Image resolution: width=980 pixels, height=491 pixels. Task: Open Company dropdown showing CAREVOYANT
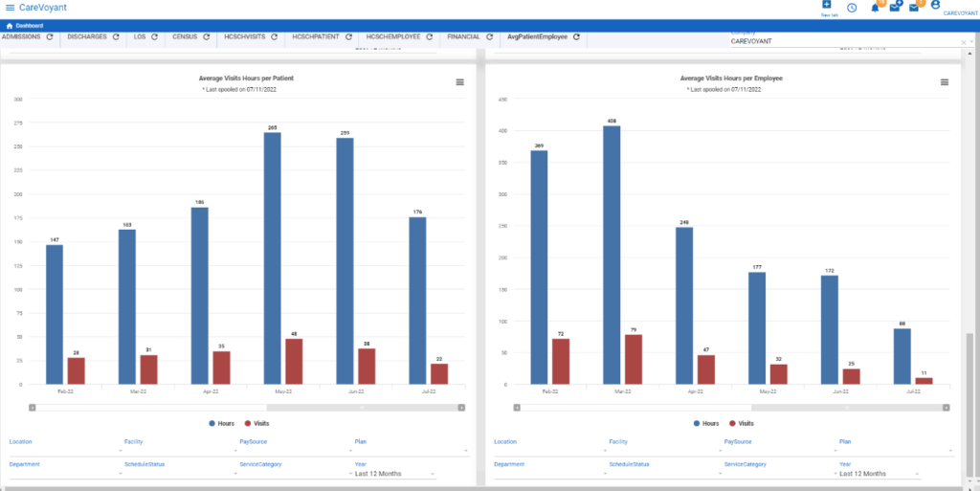coord(852,41)
